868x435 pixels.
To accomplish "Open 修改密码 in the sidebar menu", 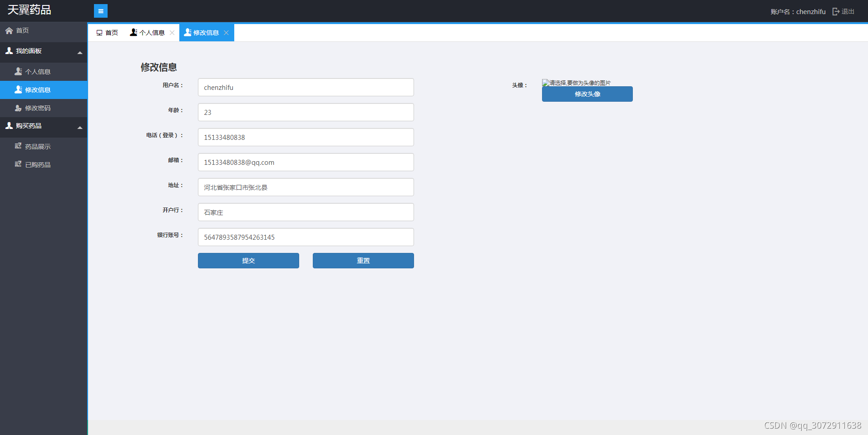I will 44,108.
